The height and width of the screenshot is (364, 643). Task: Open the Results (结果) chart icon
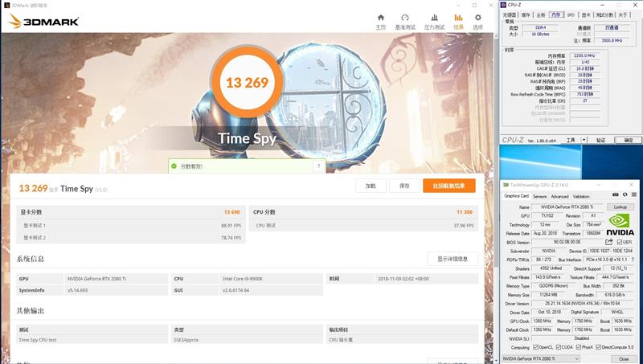(x=458, y=19)
